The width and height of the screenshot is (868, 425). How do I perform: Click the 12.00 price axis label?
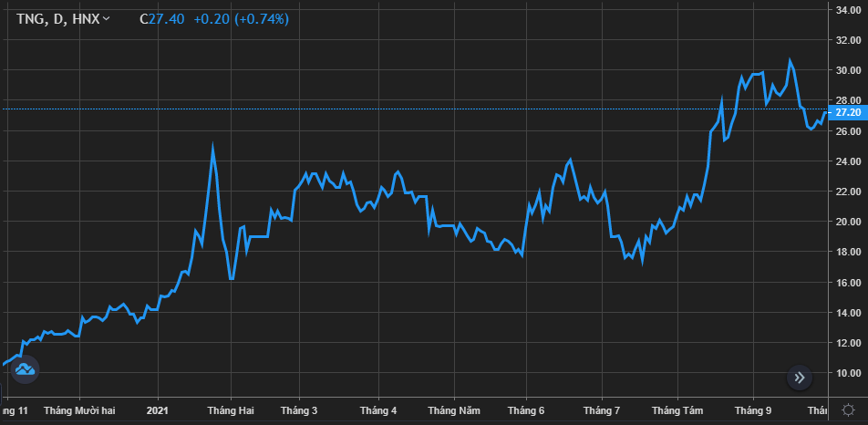pos(848,343)
